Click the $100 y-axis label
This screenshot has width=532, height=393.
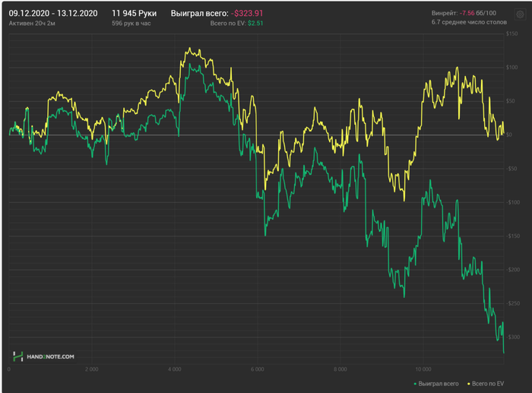[x=512, y=67]
